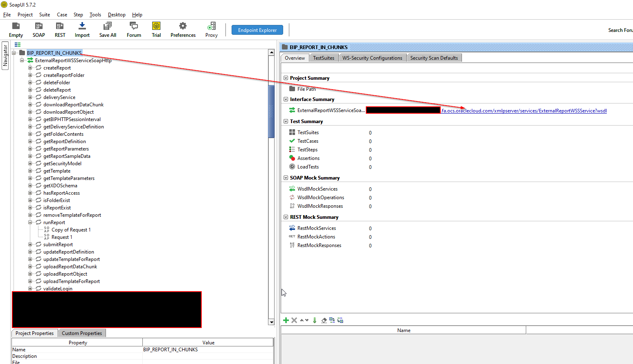Collapse SOAP Mock Summary section

click(x=286, y=178)
